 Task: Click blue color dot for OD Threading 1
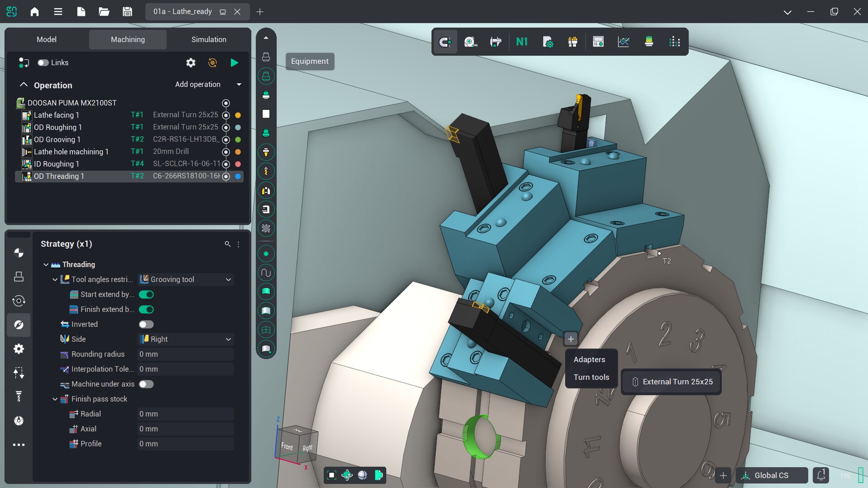point(238,176)
